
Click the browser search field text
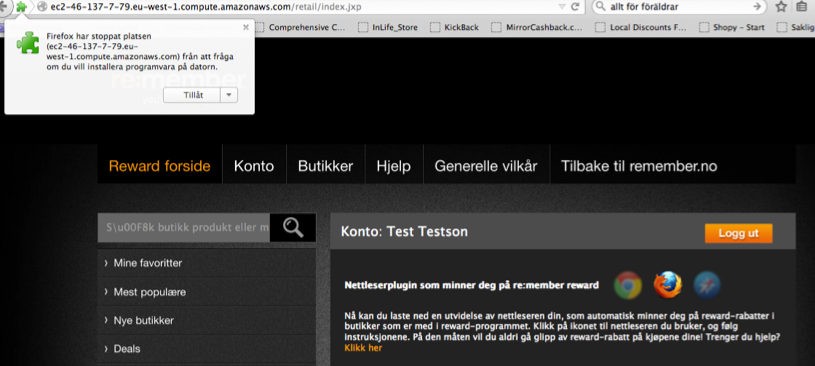[644, 7]
